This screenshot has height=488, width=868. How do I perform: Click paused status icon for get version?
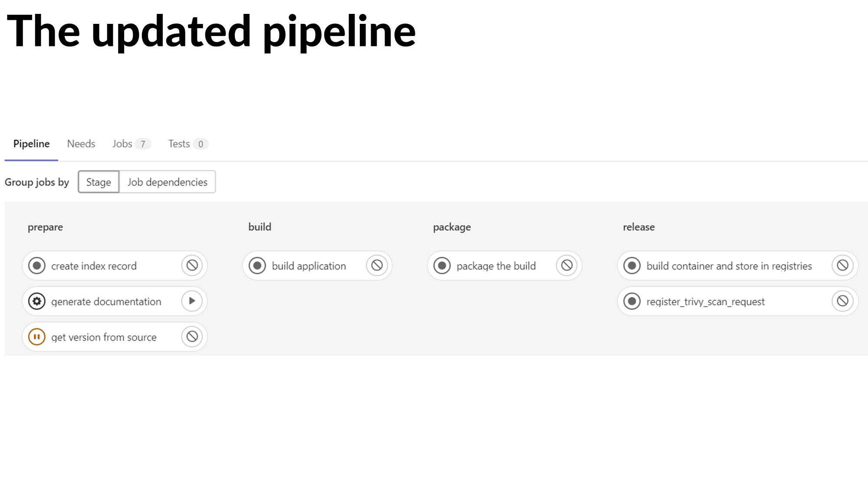37,337
